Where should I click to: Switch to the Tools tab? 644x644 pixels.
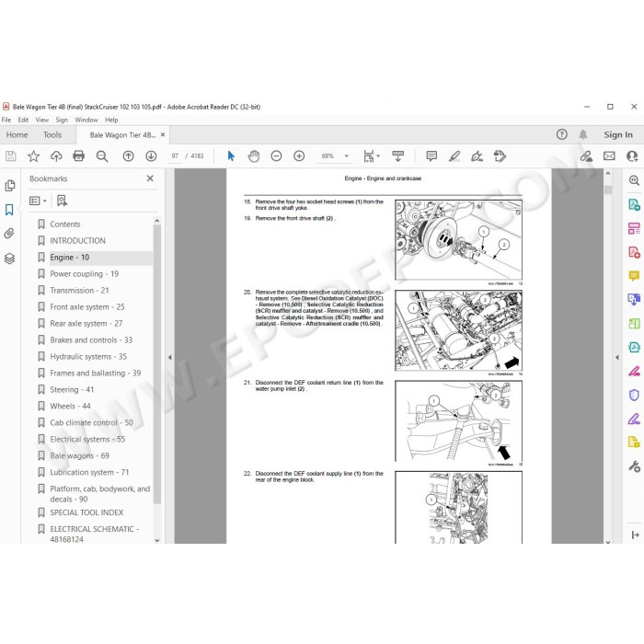tap(52, 134)
